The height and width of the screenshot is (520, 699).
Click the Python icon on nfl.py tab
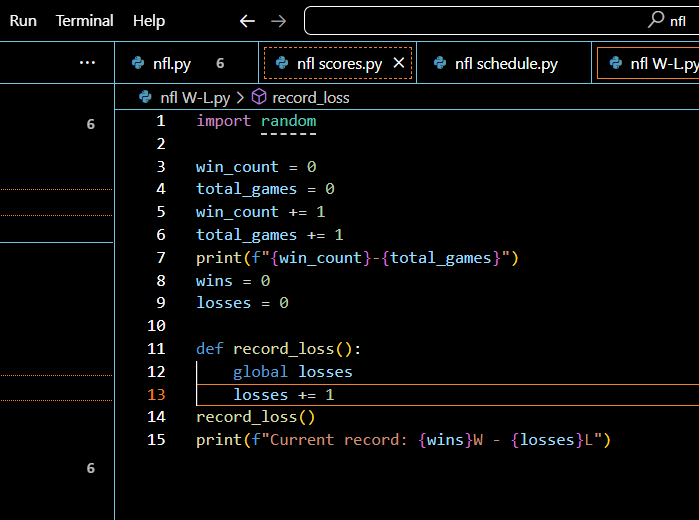pos(138,64)
